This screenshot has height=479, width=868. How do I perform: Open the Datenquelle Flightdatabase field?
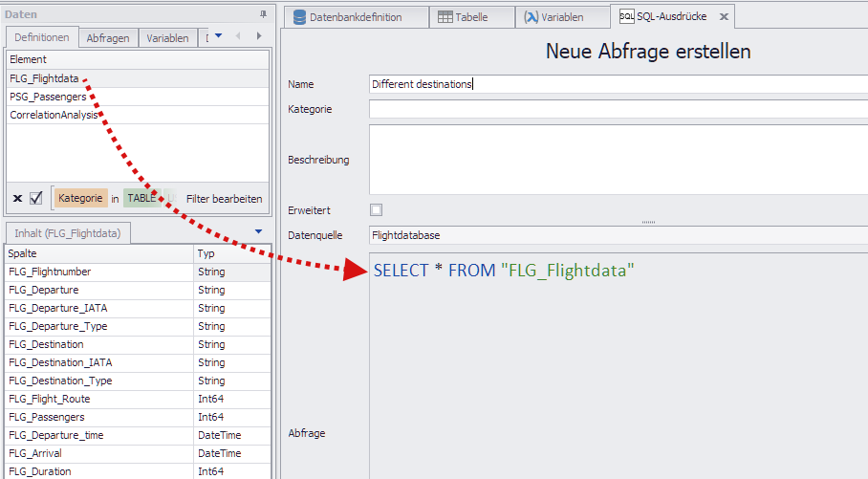click(618, 235)
